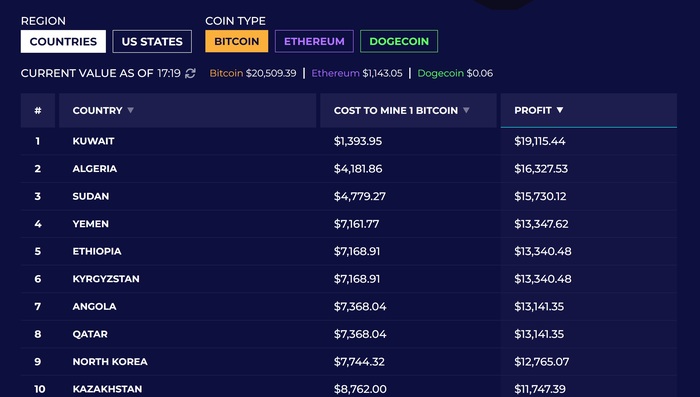Refresh current value using the refresh icon
700x397 pixels.
[x=190, y=73]
